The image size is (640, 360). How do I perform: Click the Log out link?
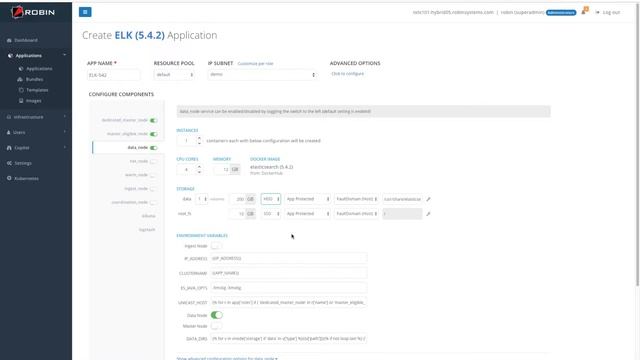[611, 13]
